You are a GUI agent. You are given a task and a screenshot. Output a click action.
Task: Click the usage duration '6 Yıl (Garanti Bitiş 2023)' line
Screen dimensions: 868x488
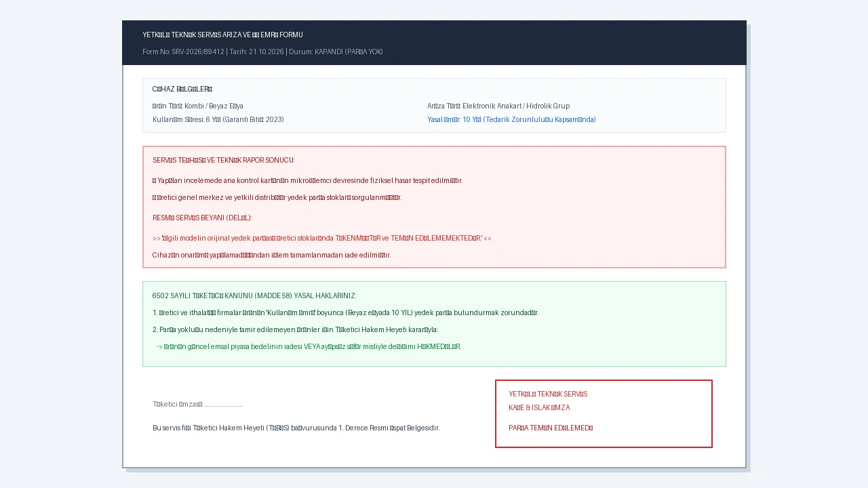218,119
